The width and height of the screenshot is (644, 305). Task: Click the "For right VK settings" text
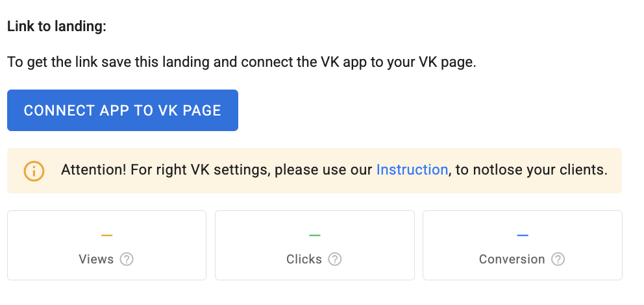tap(198, 170)
